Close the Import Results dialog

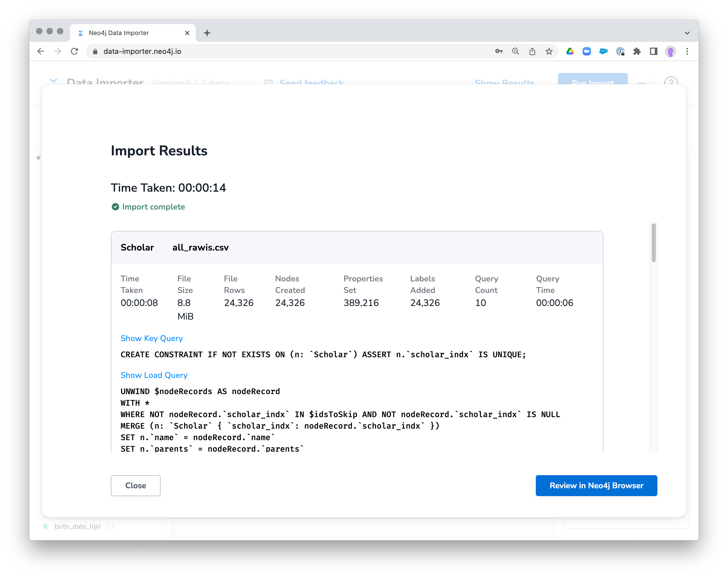point(135,485)
